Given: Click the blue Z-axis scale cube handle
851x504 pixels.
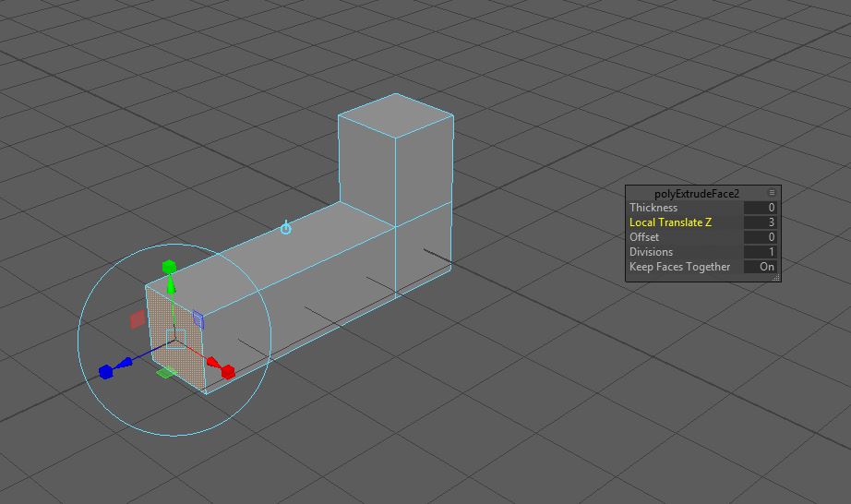Looking at the screenshot, I should (106, 372).
